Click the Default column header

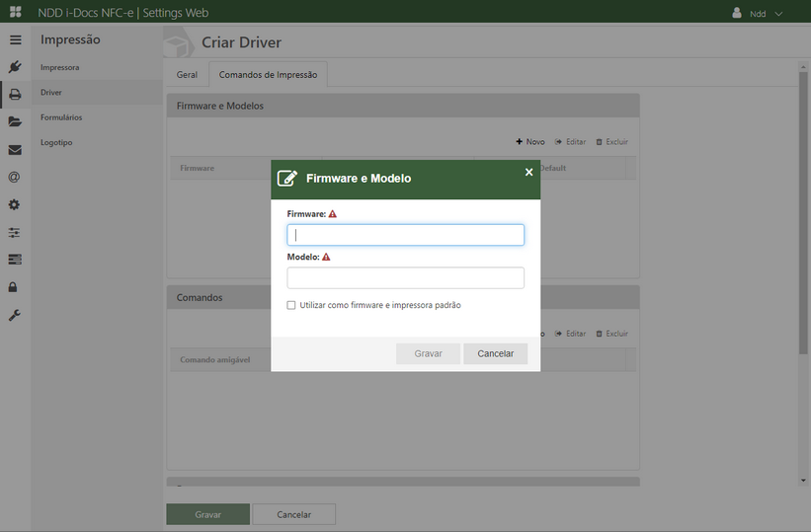[553, 168]
